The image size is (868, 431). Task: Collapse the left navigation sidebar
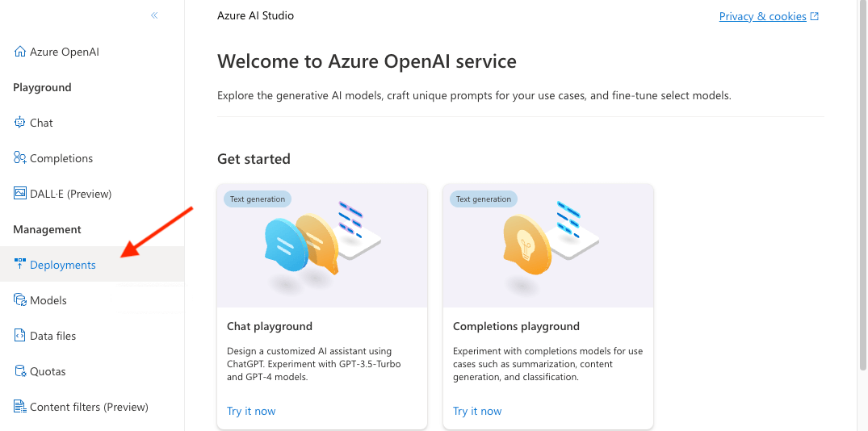154,15
